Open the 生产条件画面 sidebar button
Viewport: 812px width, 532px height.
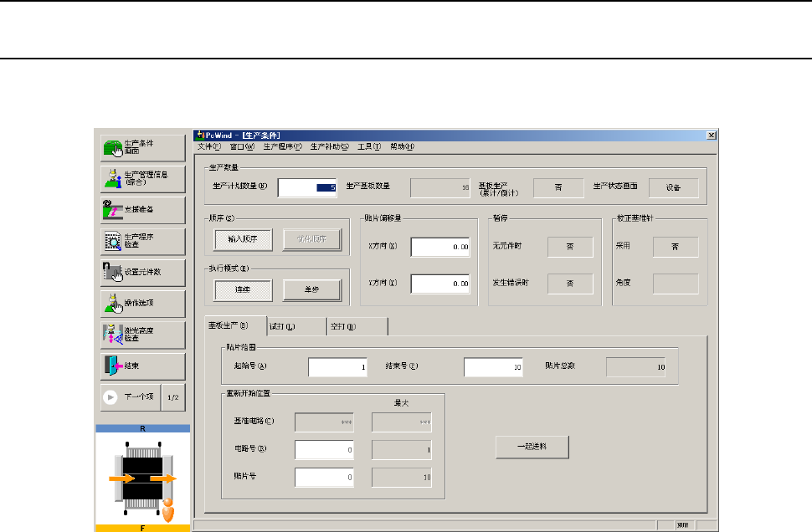tap(143, 148)
